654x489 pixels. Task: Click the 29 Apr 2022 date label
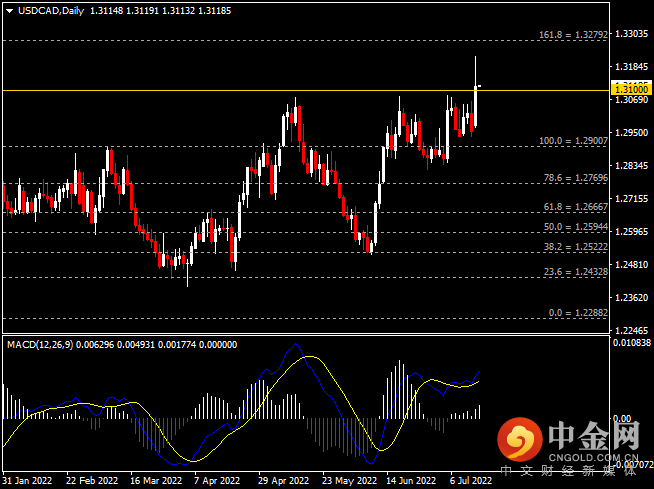[x=283, y=481]
